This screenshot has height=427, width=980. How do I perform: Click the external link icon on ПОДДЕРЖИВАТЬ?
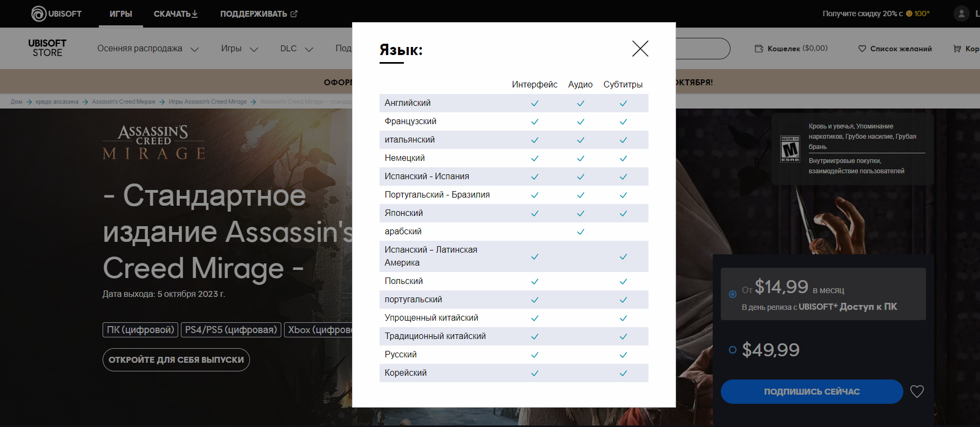tap(294, 13)
